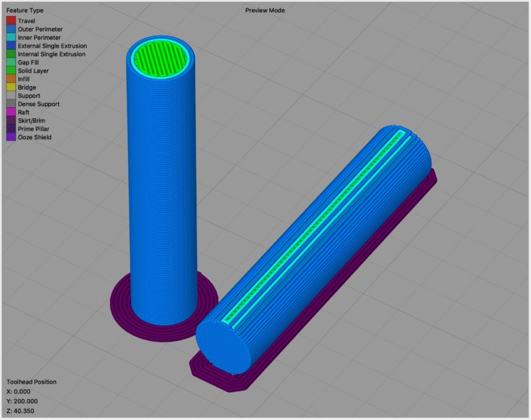This screenshot has width=531, height=420.
Task: Click the Travel legend label
Action: click(27, 21)
